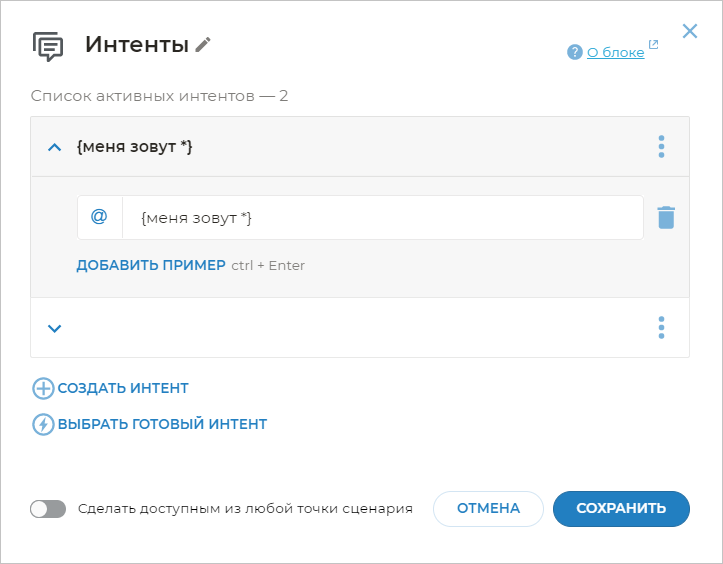Click the Интенты chat block icon
The width and height of the screenshot is (723, 564).
(48, 46)
